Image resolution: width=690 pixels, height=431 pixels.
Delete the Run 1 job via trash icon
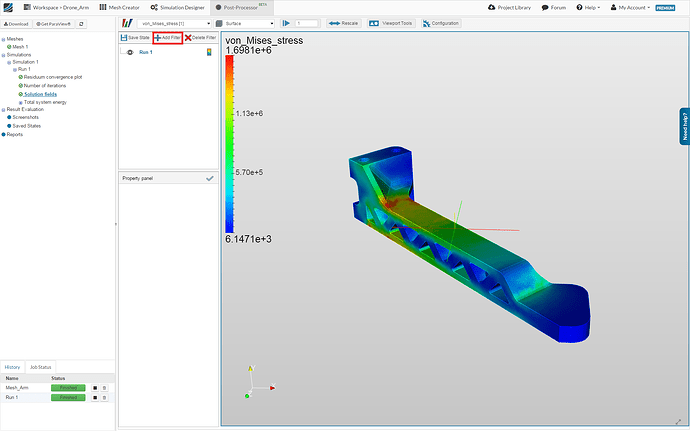pos(104,398)
